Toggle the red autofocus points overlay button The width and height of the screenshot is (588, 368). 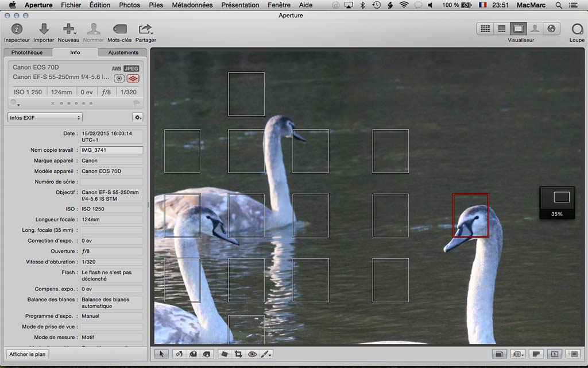[x=133, y=78]
